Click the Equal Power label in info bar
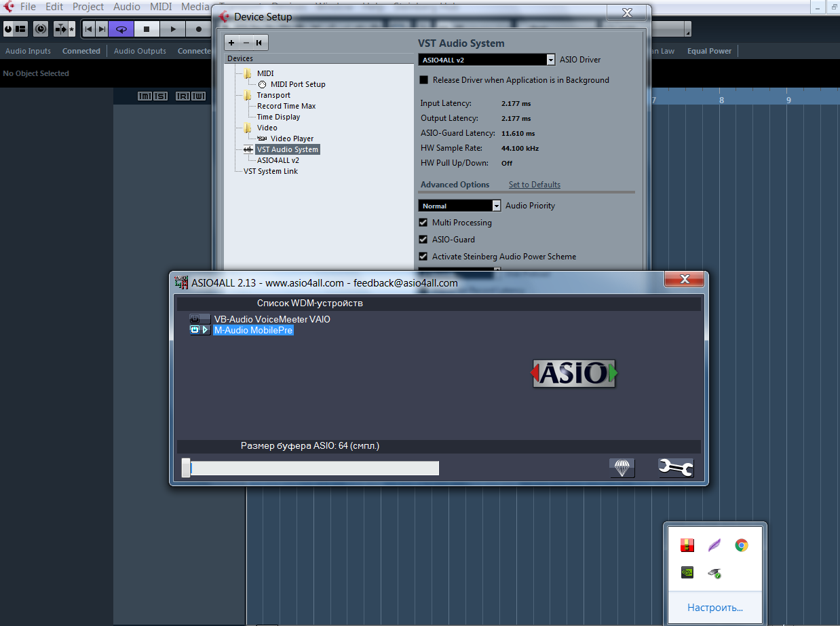Screen dimensions: 840x626 [x=709, y=51]
